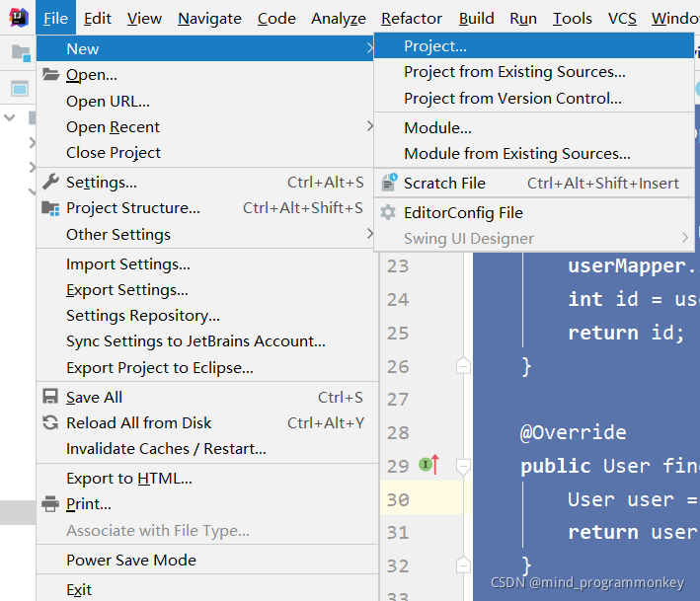Collapse the code fold at line 32
The image size is (700, 601).
coord(463,565)
